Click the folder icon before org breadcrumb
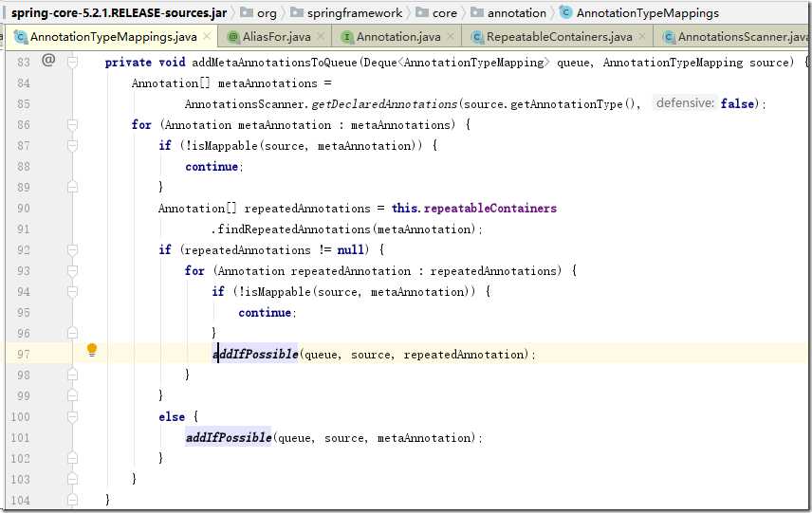 pos(246,12)
